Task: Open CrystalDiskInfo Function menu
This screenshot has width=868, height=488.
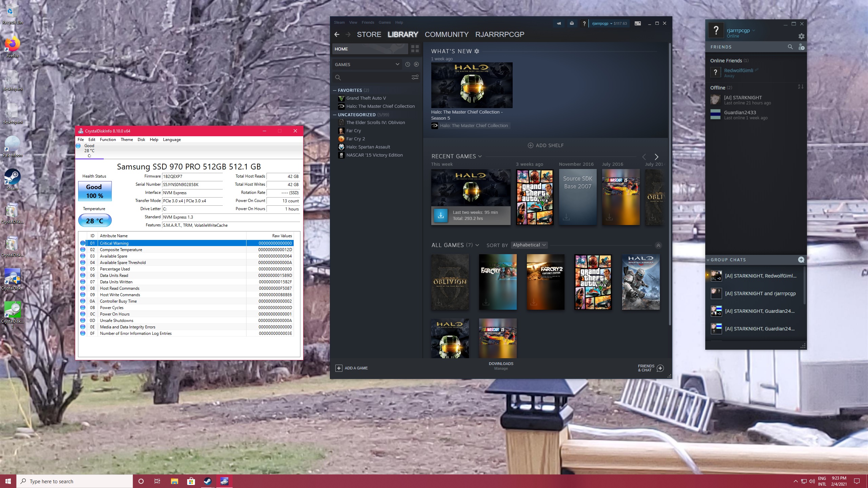Action: click(108, 139)
